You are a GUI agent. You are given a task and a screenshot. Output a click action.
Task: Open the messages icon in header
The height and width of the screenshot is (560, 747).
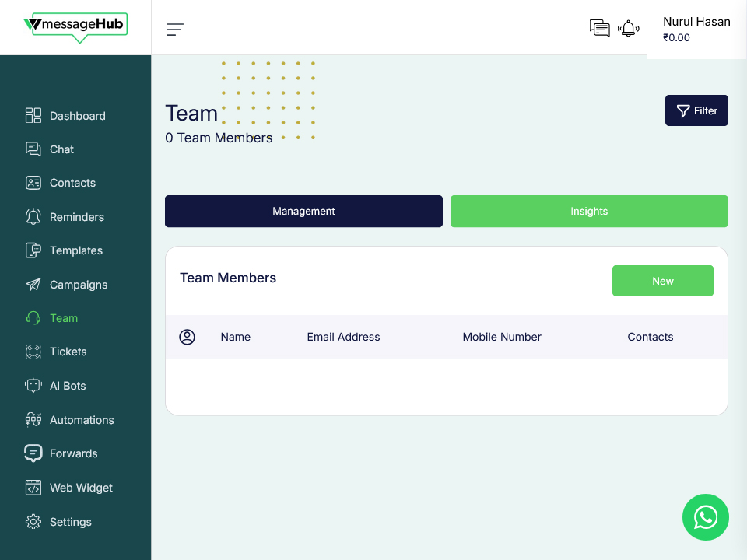599,29
